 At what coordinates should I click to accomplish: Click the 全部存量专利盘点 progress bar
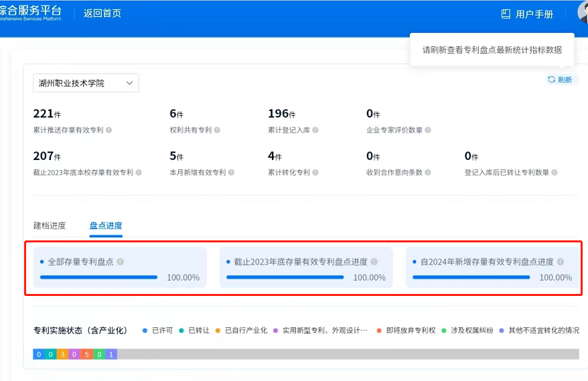click(98, 277)
